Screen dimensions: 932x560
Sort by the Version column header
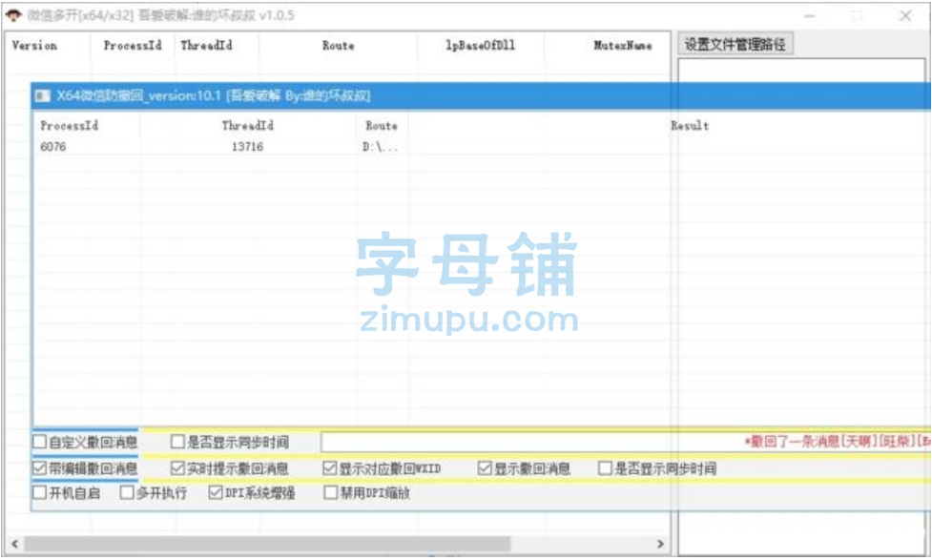pos(34,45)
